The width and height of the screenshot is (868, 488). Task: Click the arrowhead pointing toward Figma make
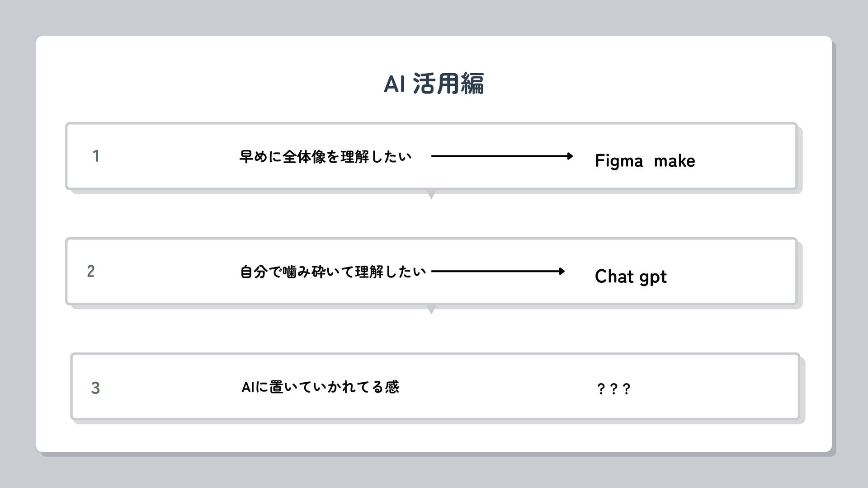(x=570, y=156)
